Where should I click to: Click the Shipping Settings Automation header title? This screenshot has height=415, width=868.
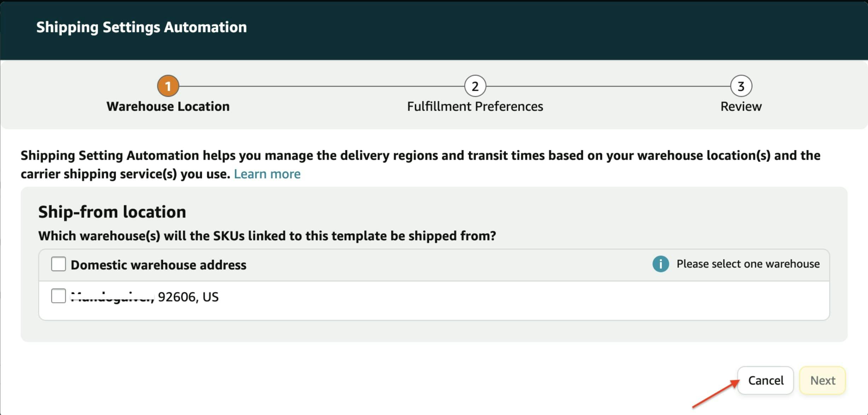141,27
